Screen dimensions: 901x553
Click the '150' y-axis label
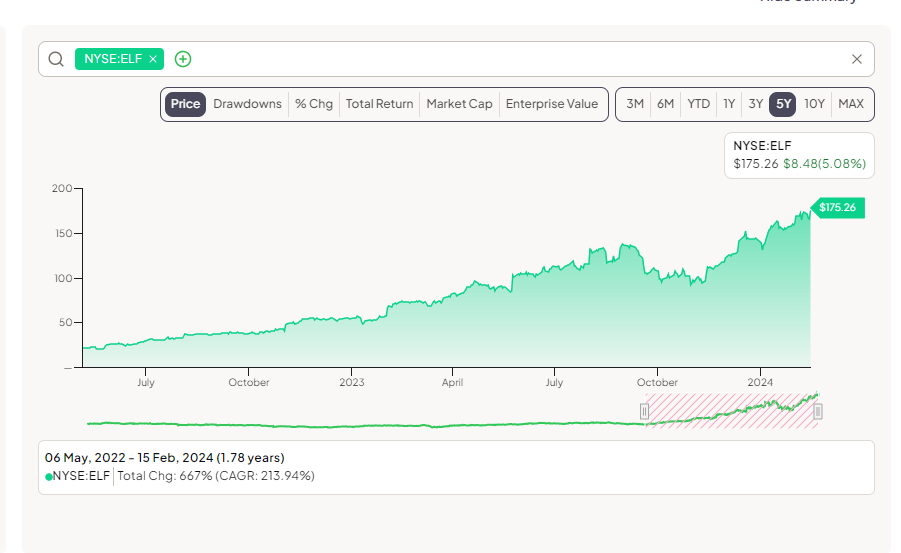coord(63,233)
